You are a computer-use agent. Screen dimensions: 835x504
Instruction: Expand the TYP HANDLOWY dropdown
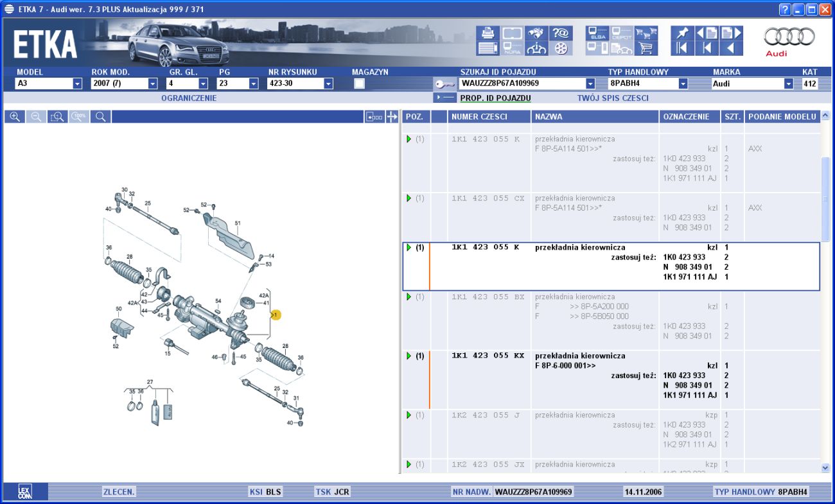coord(683,83)
